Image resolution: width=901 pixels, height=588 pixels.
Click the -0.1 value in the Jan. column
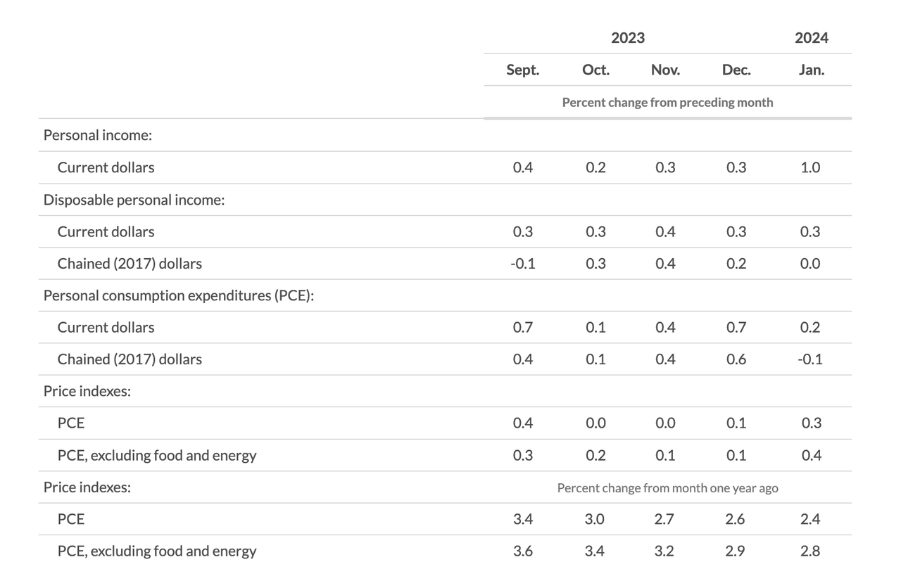809,359
